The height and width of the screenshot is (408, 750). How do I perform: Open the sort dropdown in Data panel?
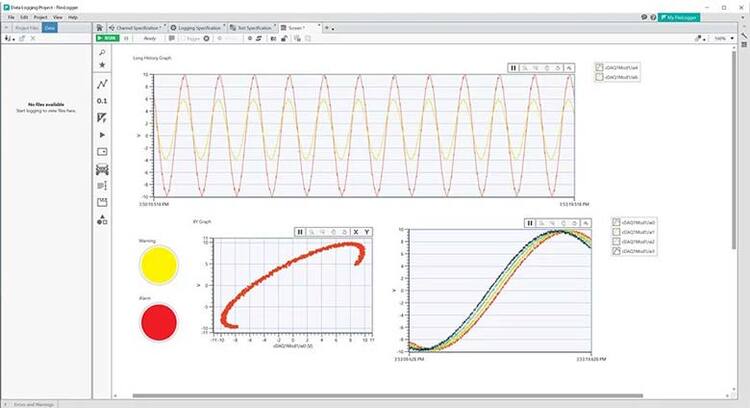point(10,38)
